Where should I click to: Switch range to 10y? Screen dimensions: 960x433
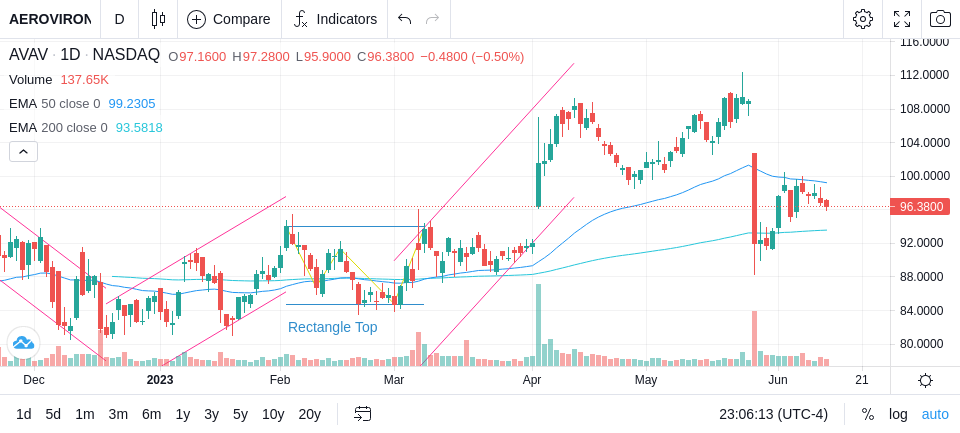273,415
